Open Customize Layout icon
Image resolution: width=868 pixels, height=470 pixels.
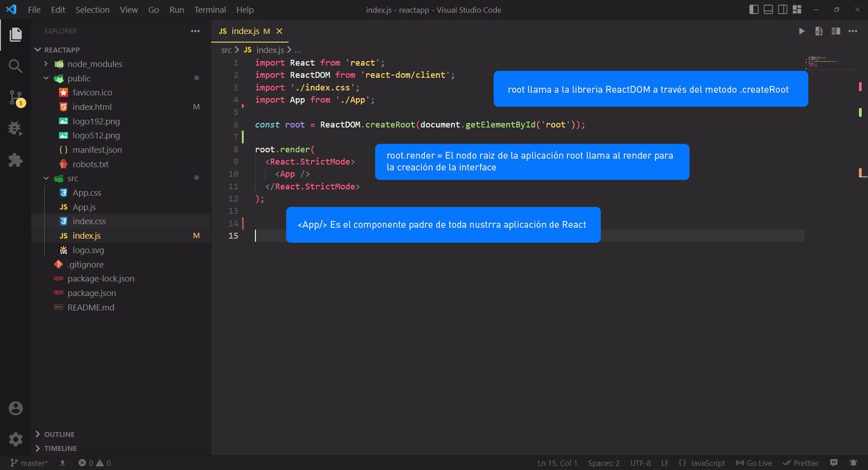[x=797, y=10]
